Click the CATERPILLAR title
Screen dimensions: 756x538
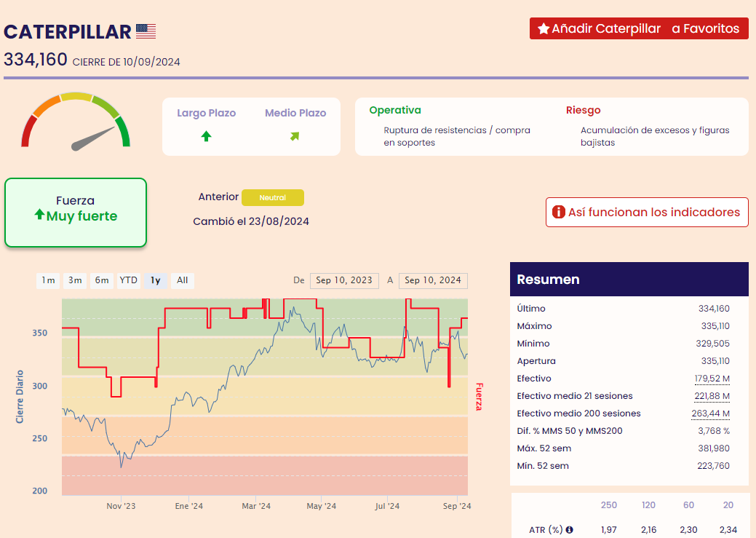coord(68,32)
